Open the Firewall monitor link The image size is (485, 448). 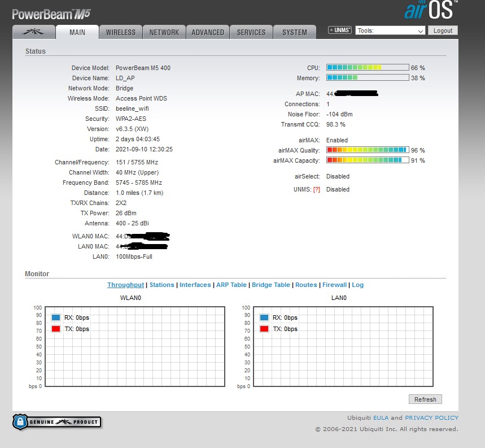(335, 285)
